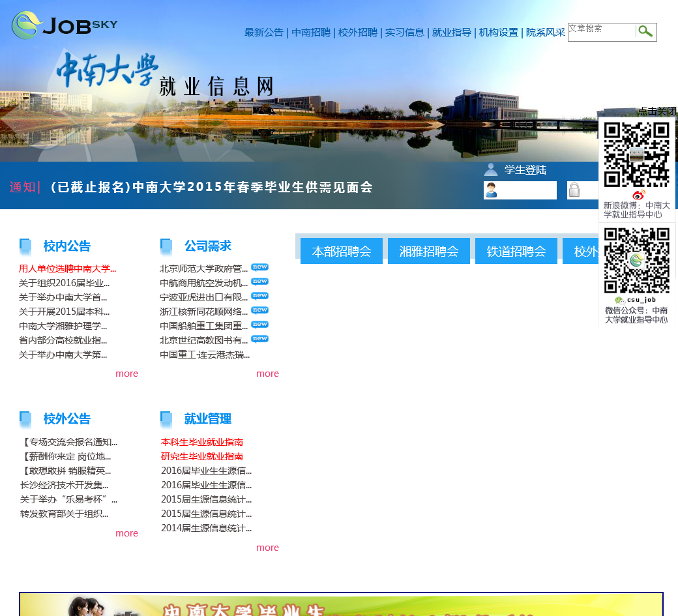Click more under 公司需求
The image size is (678, 616).
pos(268,374)
